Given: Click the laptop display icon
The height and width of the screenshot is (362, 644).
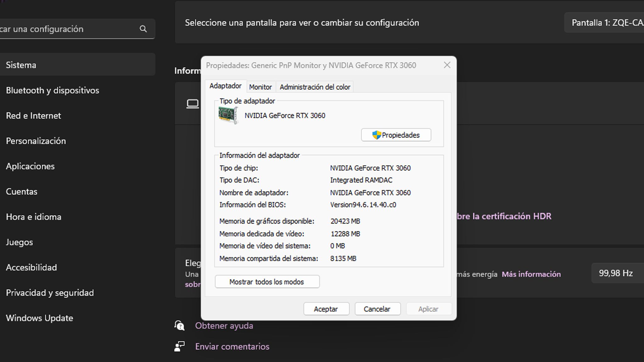Looking at the screenshot, I should point(192,104).
